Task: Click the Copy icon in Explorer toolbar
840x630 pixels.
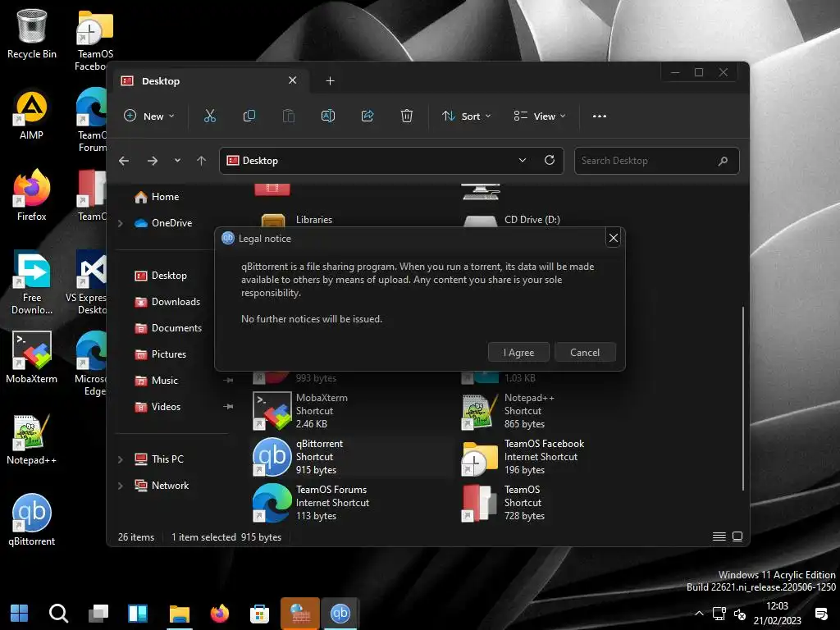Action: [x=249, y=116]
